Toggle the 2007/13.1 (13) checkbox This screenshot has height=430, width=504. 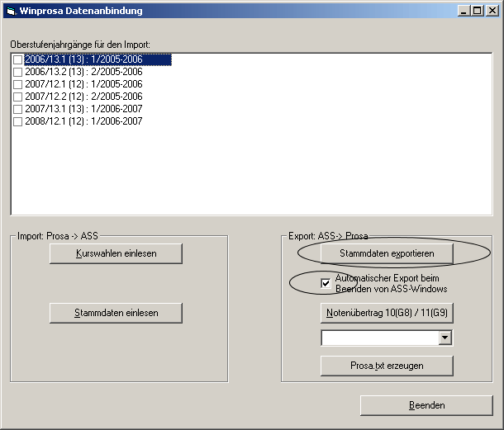point(18,109)
